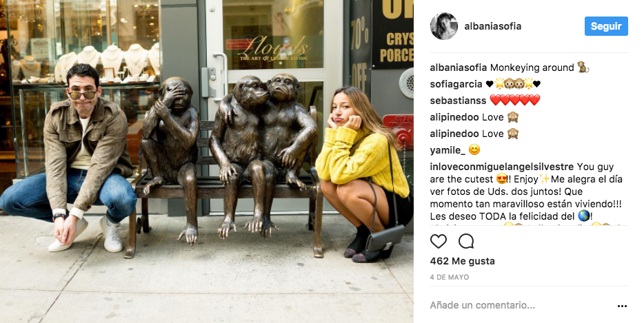Visit sofiagarcia commenter profile
This screenshot has width=644, height=323.
coord(456,84)
